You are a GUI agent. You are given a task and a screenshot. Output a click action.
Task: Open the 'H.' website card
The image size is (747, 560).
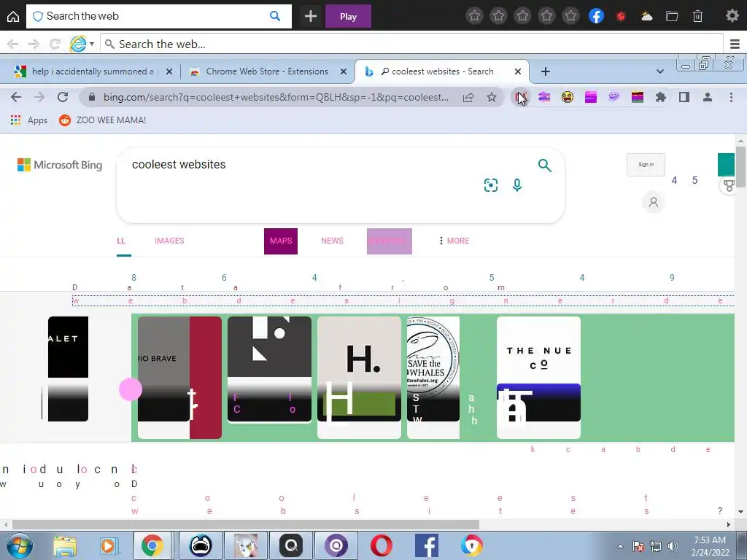click(359, 377)
